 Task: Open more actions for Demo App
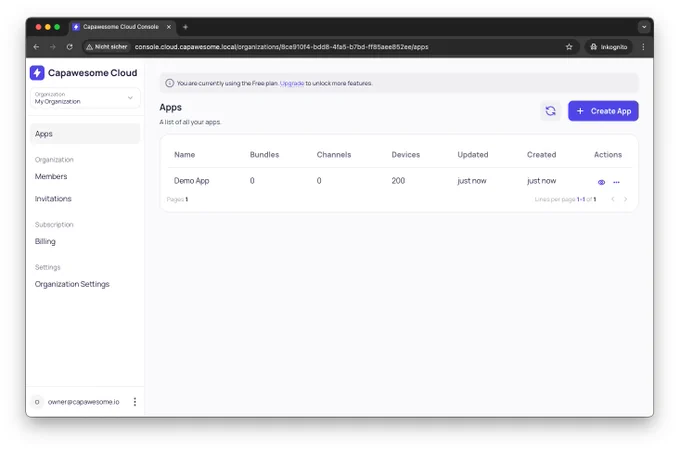(x=616, y=182)
